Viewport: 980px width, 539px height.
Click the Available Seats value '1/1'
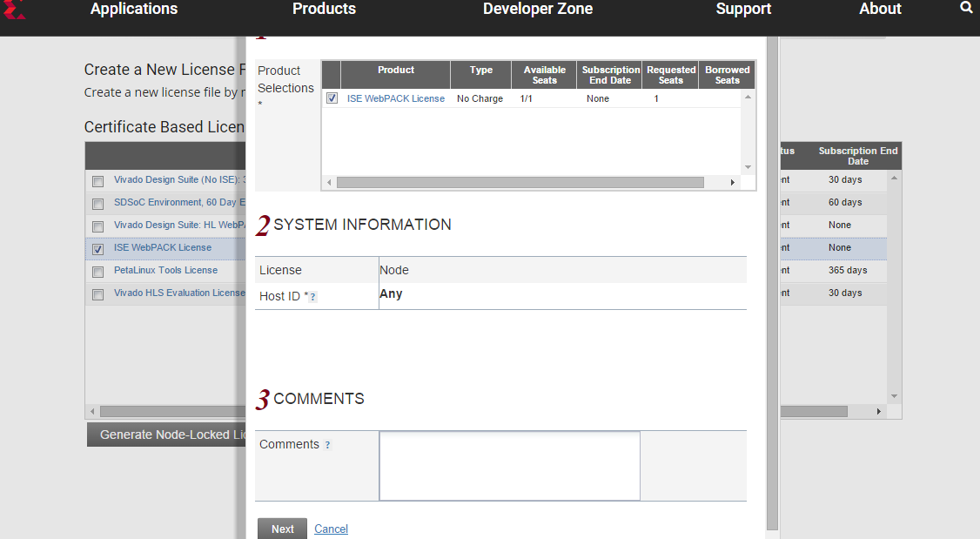tap(527, 98)
